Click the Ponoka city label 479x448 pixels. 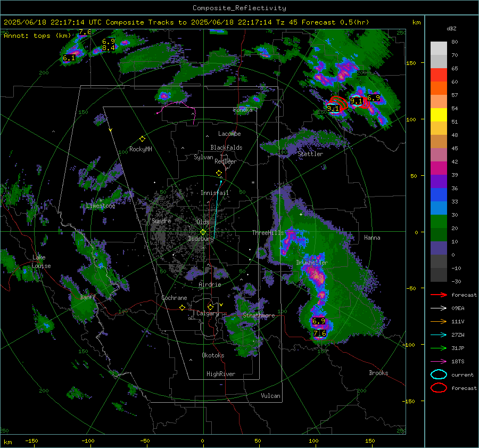[243, 110]
